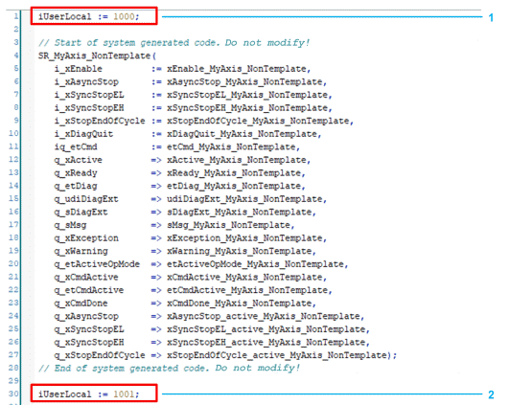This screenshot has height=405, width=532.
Task: Click the callout number 1 label
Action: pyautogui.click(x=491, y=17)
